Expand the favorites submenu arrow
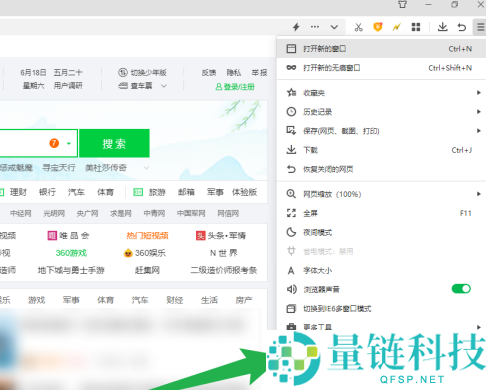Screen dimensions: 486x390 pos(478,93)
